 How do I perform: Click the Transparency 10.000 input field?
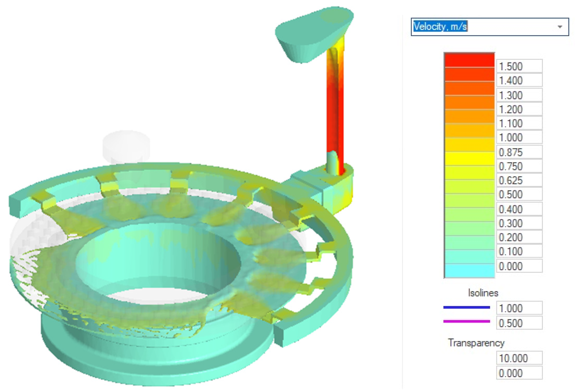click(x=519, y=358)
